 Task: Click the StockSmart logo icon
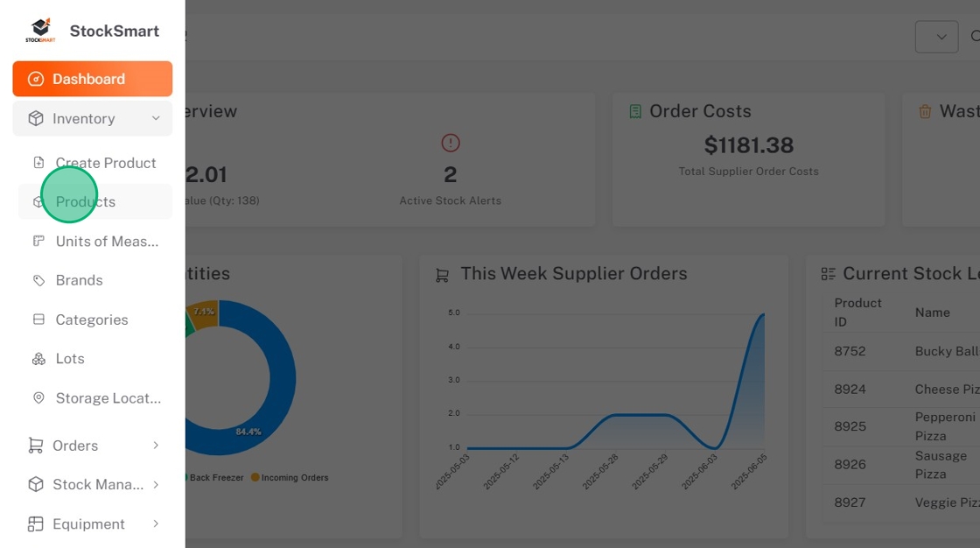point(40,30)
